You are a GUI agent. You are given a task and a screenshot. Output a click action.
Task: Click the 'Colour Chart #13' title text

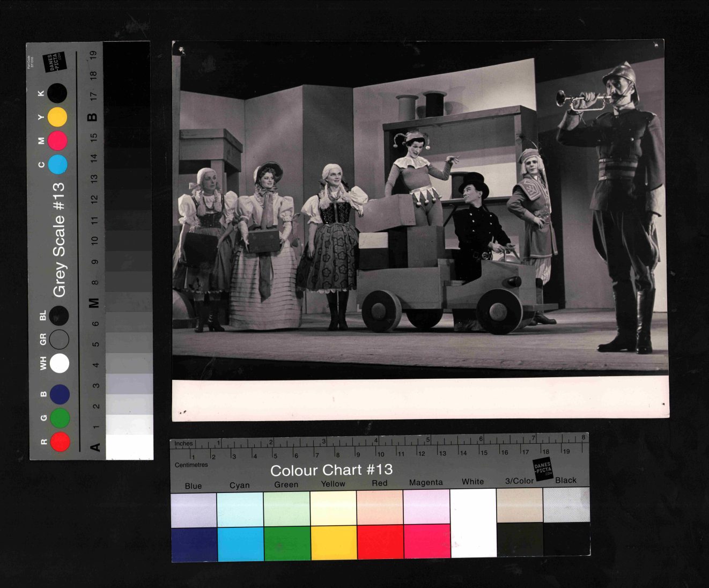(331, 471)
